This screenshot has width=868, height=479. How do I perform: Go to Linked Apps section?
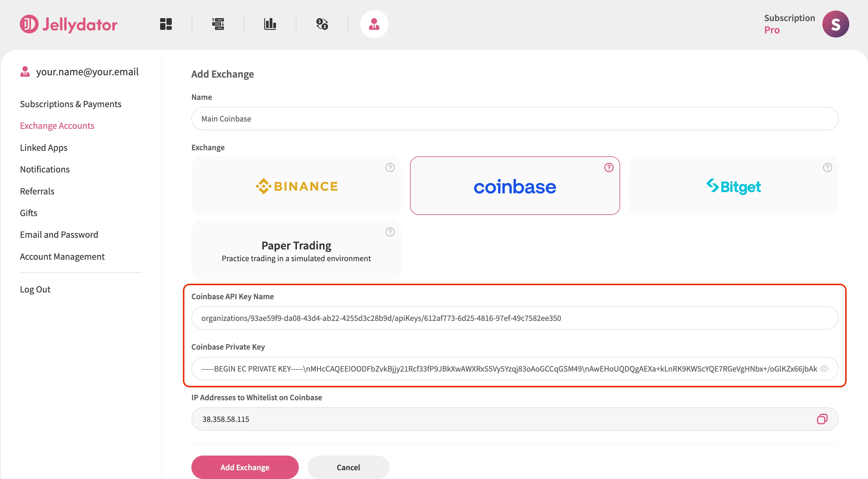pyautogui.click(x=44, y=148)
